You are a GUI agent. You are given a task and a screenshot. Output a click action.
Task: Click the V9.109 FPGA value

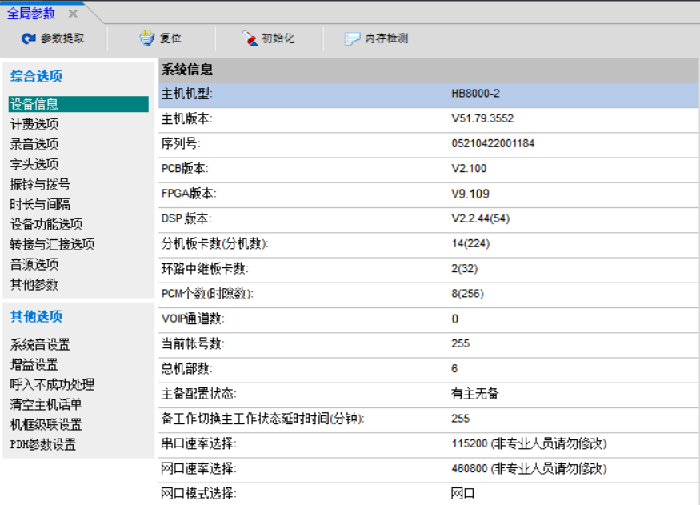tap(471, 194)
